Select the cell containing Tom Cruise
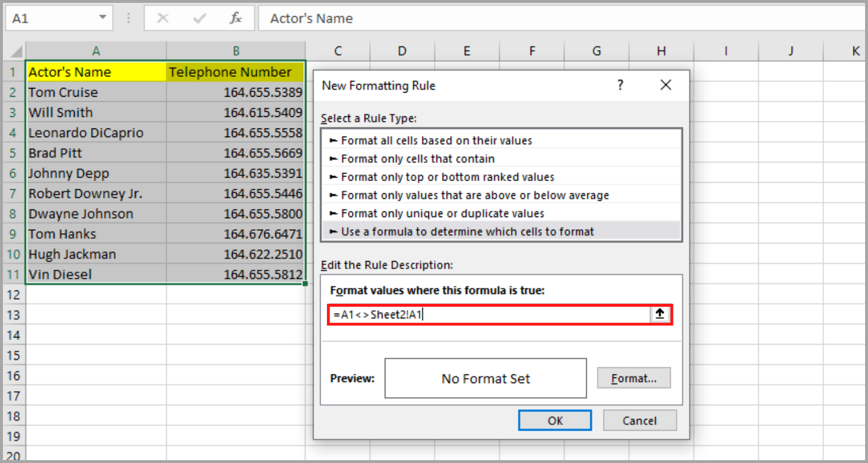The image size is (868, 463). pos(63,91)
